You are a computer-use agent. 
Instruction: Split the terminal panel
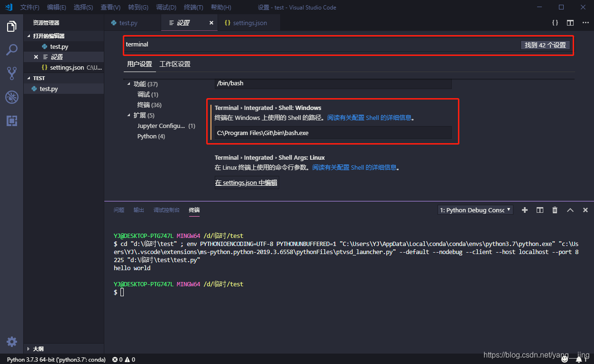(539, 210)
